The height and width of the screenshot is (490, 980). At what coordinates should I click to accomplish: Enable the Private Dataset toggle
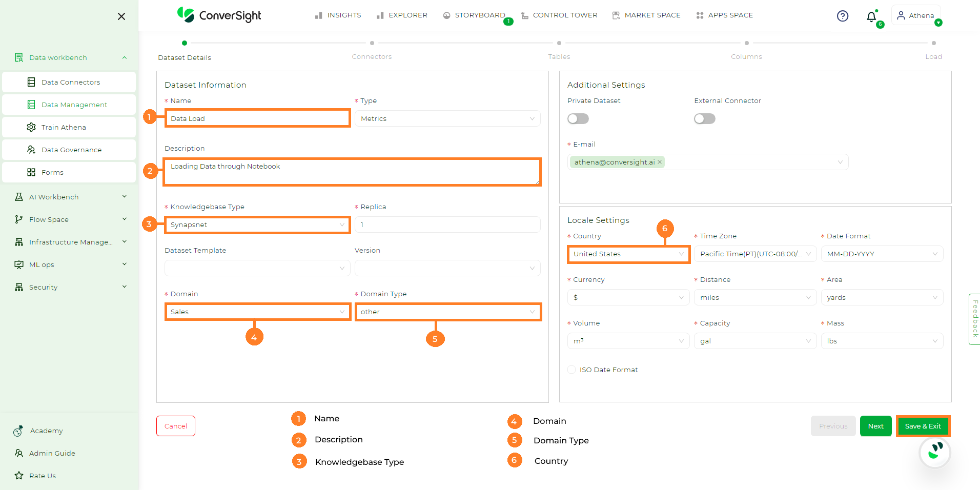(578, 119)
